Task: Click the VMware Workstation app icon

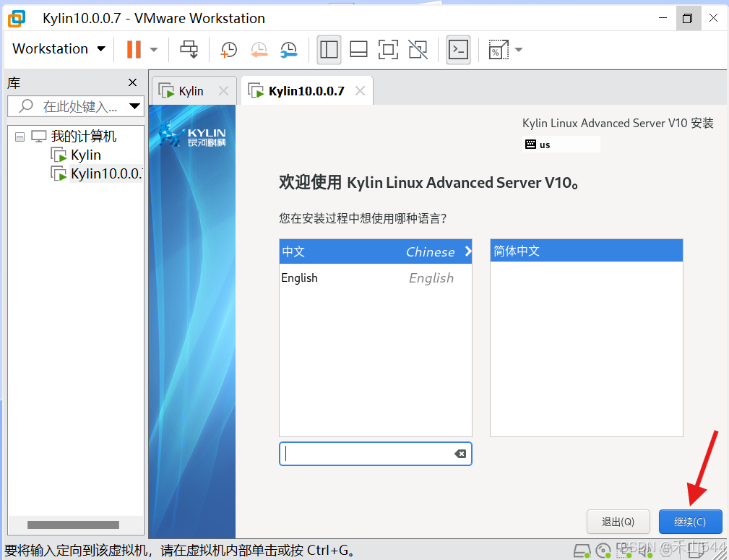Action: click(17, 18)
